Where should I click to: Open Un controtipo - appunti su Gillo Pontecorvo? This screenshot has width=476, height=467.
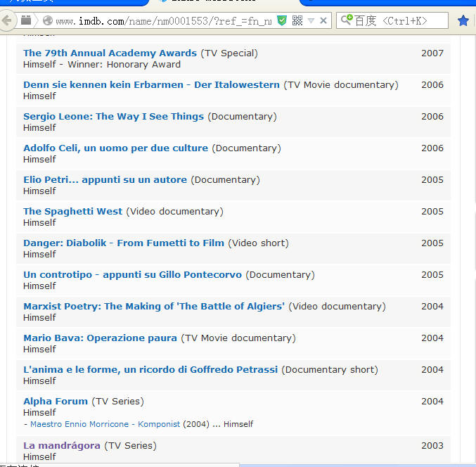(132, 274)
